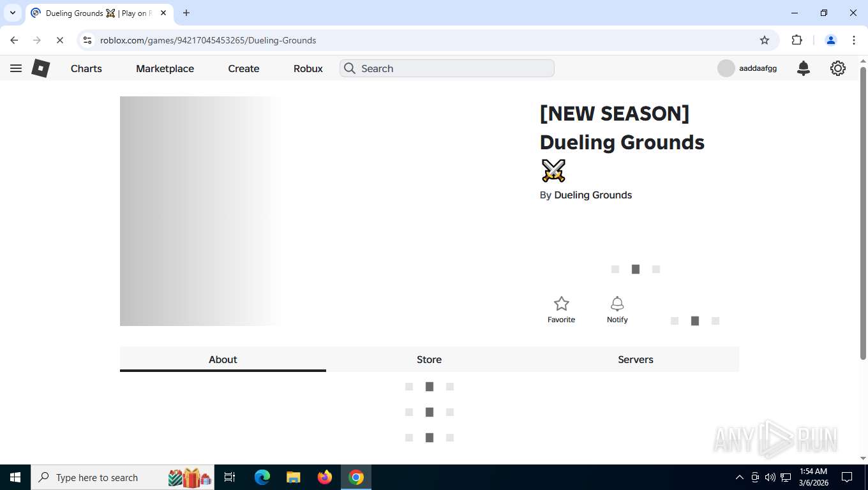Go to the Marketplace page
Screen dimensions: 868x490
pos(165,68)
